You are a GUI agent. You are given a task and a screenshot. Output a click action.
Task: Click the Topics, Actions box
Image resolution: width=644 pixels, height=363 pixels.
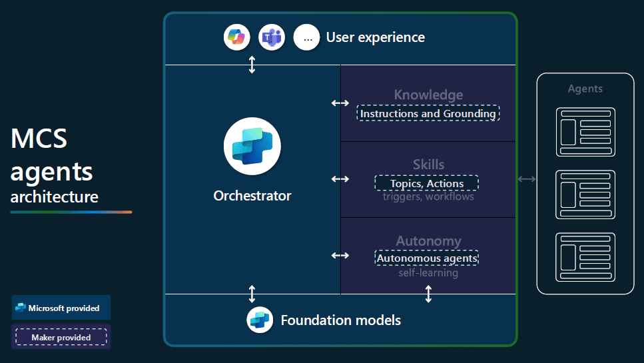427,182
